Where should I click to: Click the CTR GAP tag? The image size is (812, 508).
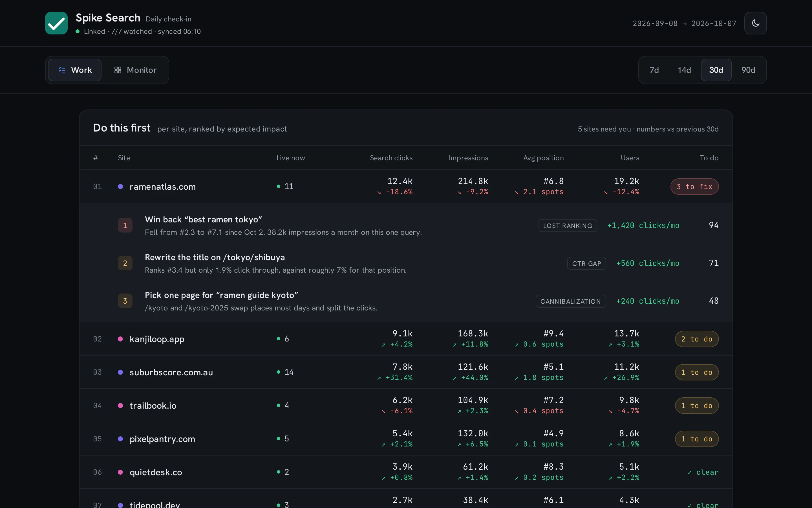(586, 263)
